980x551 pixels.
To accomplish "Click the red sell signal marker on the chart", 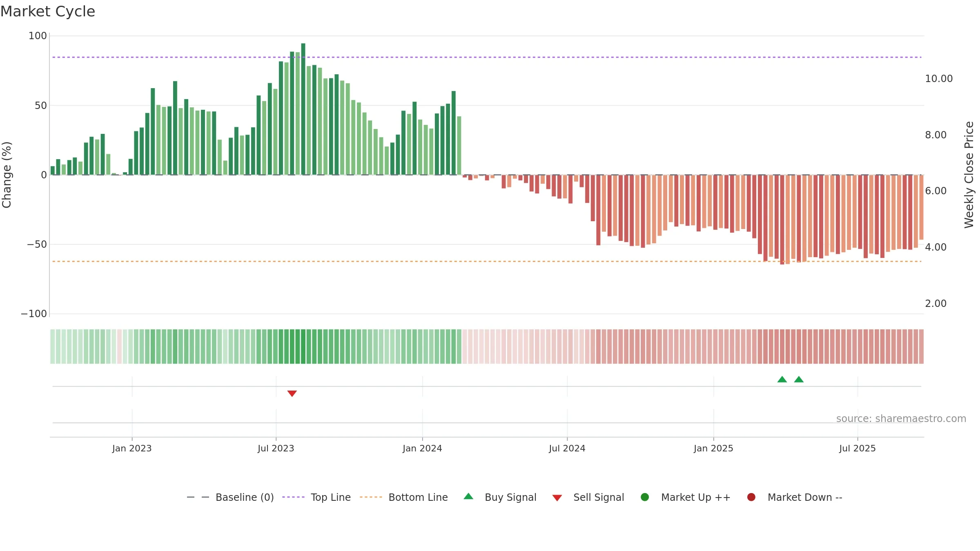I will coord(292,393).
